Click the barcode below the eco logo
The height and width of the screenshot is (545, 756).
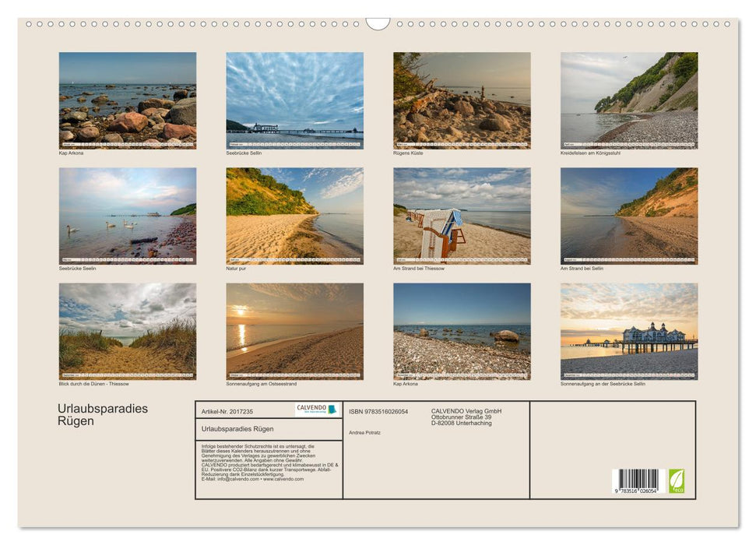coord(638,479)
